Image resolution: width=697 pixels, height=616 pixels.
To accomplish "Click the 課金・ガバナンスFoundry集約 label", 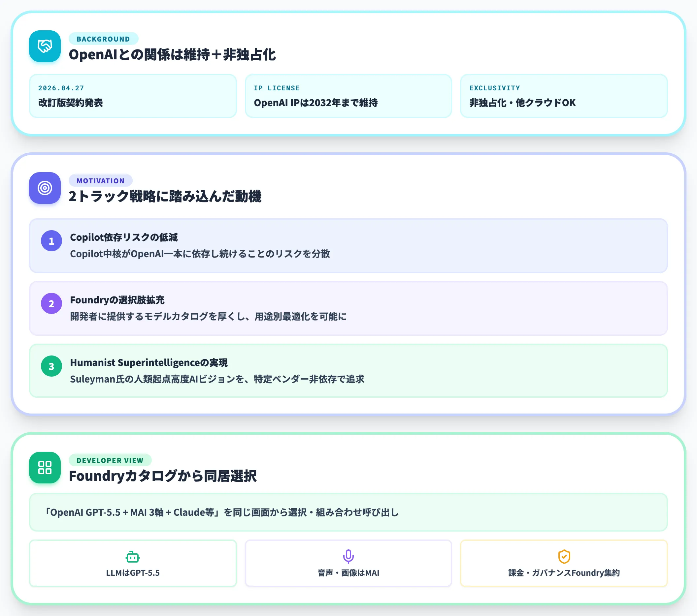I will (x=564, y=573).
